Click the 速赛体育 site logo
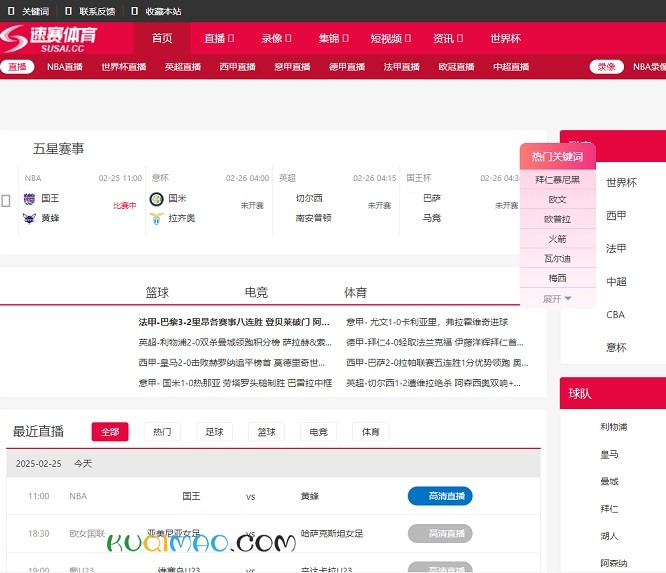The image size is (666, 573). point(48,38)
